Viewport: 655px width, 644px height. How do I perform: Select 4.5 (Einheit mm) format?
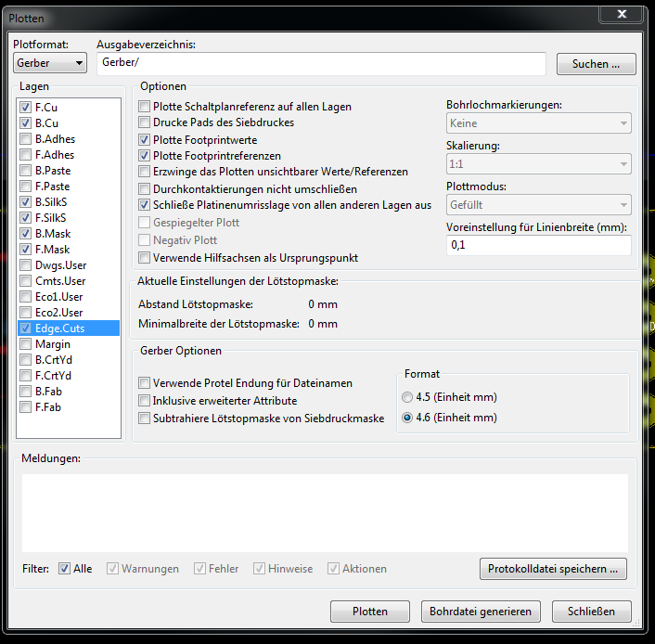(407, 397)
